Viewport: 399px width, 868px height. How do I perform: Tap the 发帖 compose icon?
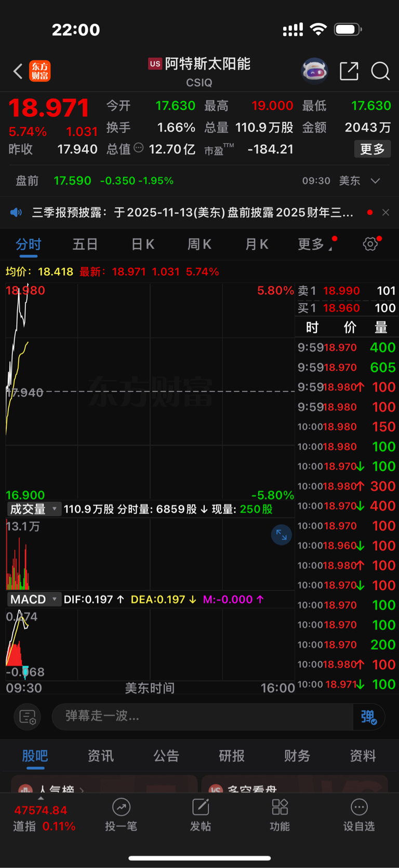click(x=201, y=815)
